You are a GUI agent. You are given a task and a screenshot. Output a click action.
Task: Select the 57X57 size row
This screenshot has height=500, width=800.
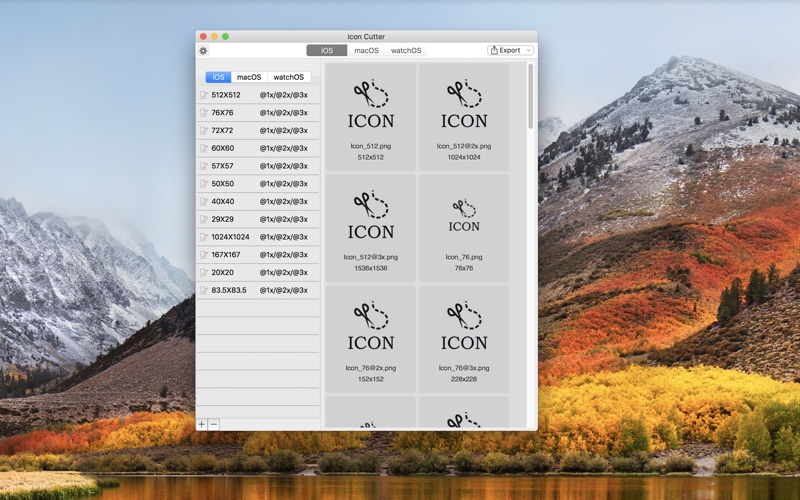click(x=258, y=166)
